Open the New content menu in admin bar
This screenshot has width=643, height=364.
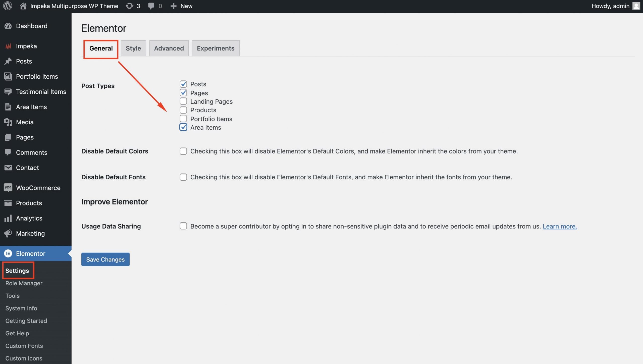click(x=181, y=6)
